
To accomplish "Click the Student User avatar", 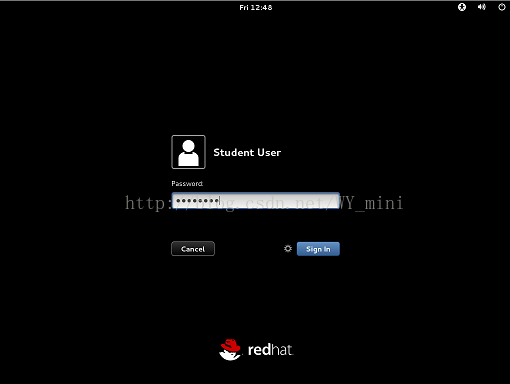I will [x=188, y=152].
